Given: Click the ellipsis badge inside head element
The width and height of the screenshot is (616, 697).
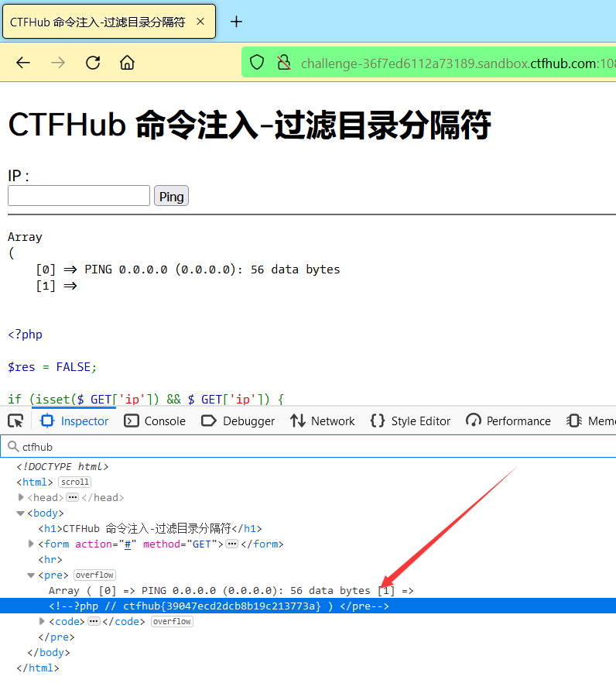Looking at the screenshot, I should pos(73,497).
